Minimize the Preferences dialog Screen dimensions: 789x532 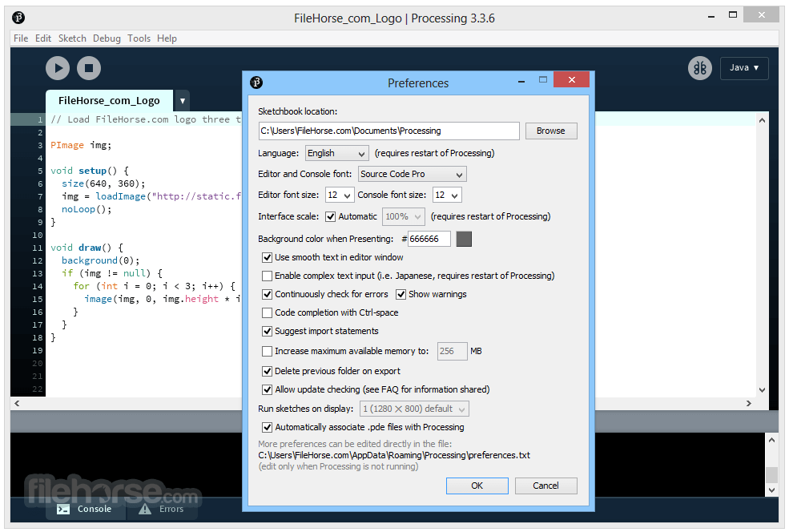[x=521, y=81]
